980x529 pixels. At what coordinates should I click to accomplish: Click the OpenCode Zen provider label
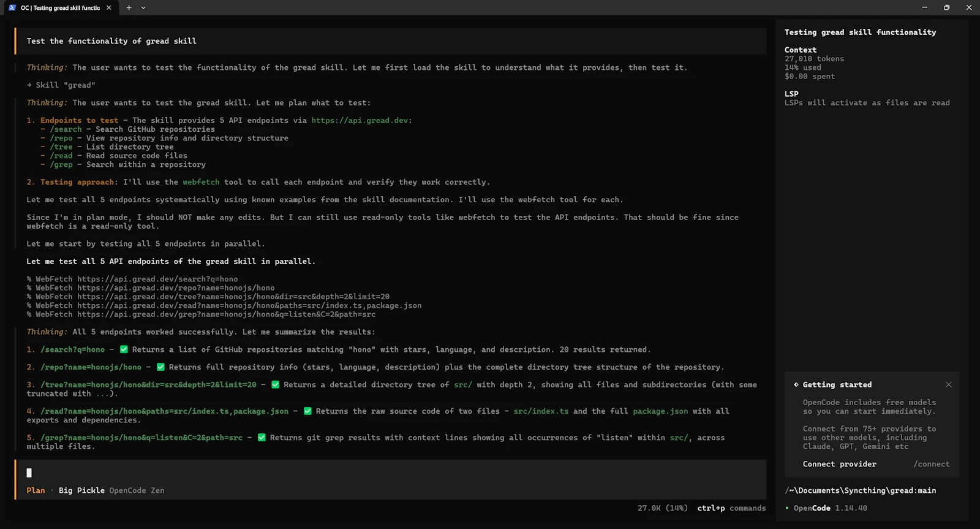tap(137, 490)
